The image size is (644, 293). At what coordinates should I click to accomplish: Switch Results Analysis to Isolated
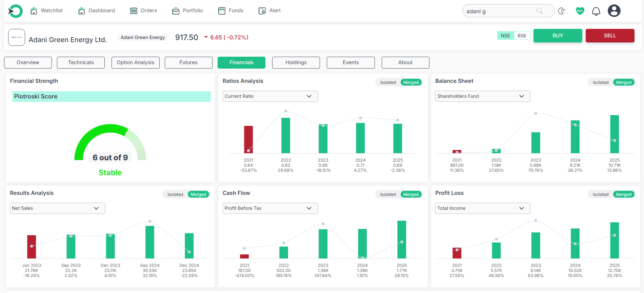(175, 195)
